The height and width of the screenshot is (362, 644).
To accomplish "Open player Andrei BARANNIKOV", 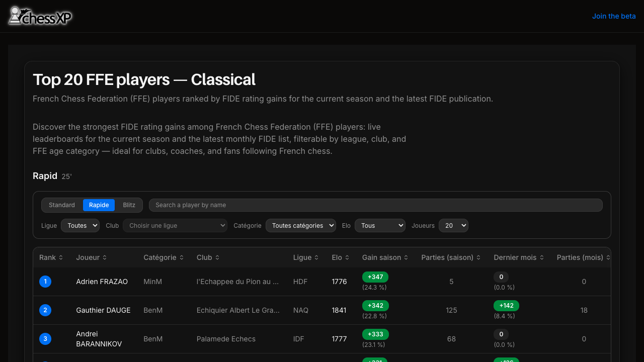I will (99, 339).
